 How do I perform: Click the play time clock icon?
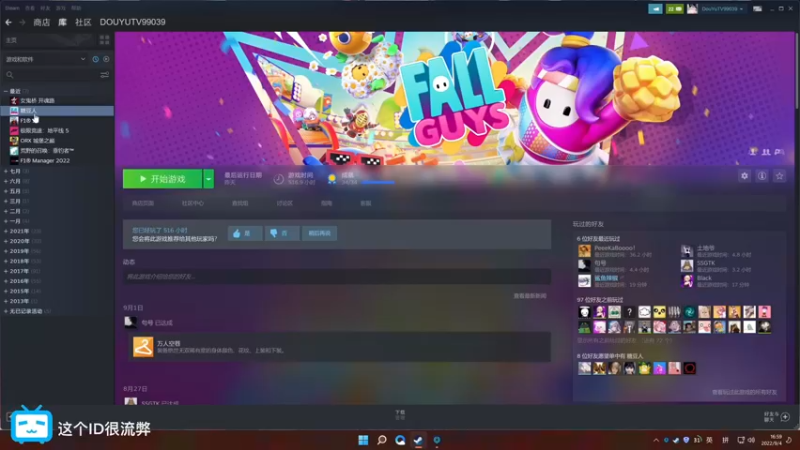[279, 179]
